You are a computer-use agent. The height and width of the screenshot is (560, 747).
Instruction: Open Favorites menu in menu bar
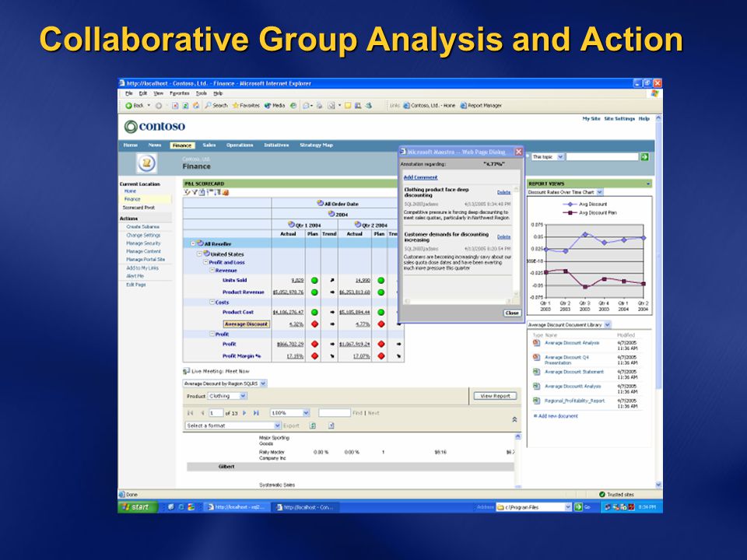click(180, 93)
